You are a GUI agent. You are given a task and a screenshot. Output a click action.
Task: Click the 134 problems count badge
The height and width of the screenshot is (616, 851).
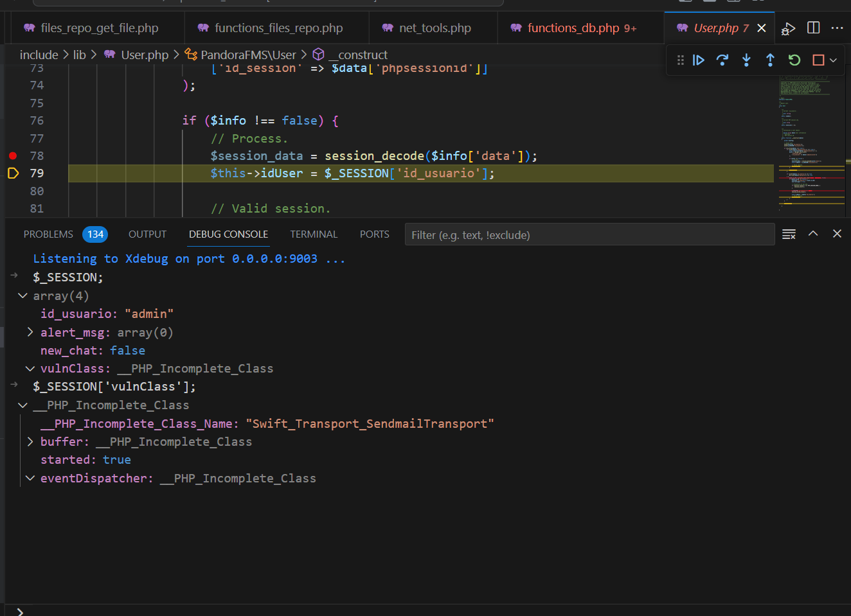(x=95, y=234)
